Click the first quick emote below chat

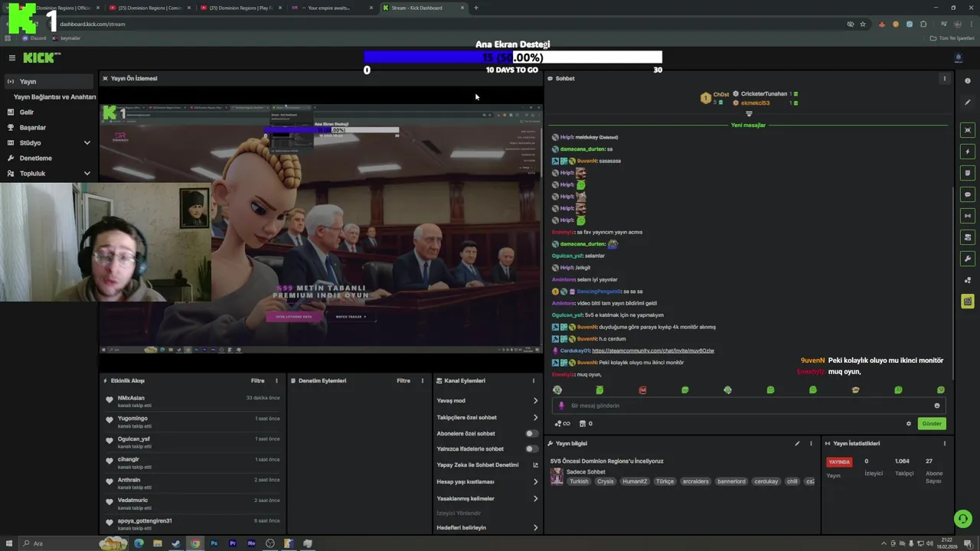click(557, 390)
